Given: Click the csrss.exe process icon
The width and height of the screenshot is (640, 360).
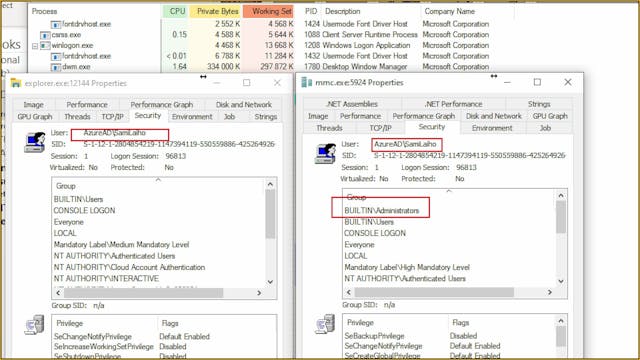Looking at the screenshot, I should (x=45, y=35).
